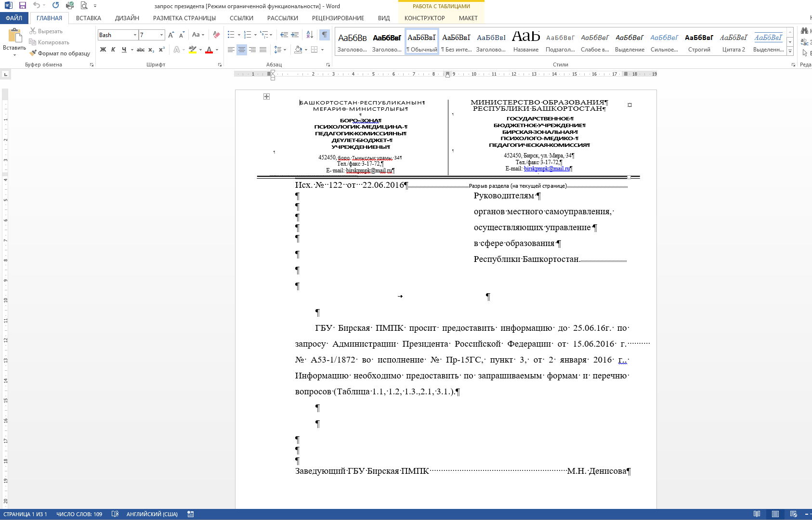Click the multilevel list icon
Screen dimensions: 812x520
[x=264, y=35]
